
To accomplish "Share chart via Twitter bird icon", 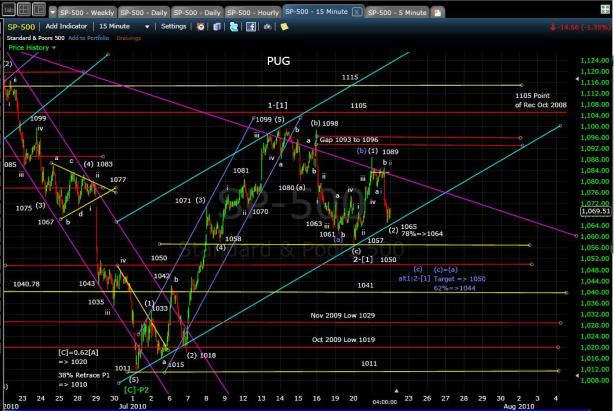I will [234, 27].
